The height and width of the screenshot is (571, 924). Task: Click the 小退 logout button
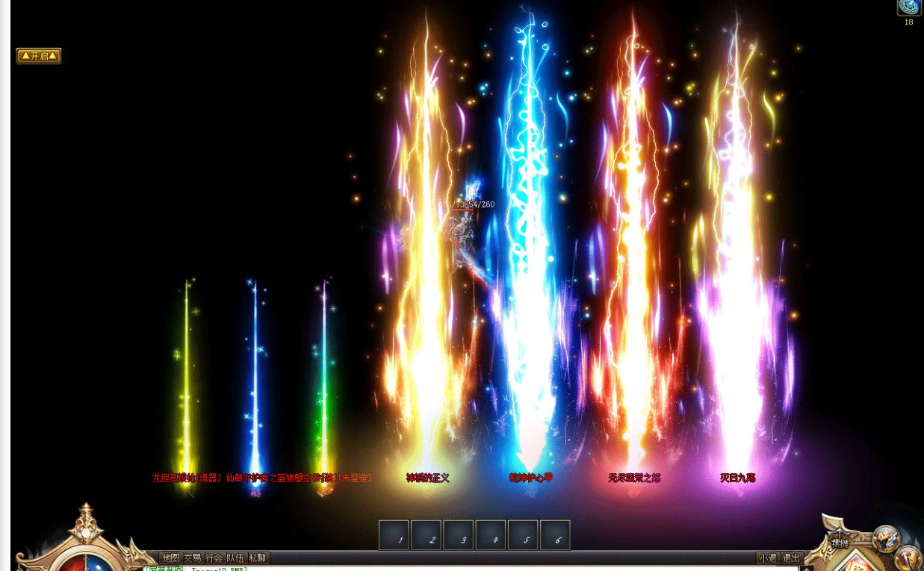point(768,558)
